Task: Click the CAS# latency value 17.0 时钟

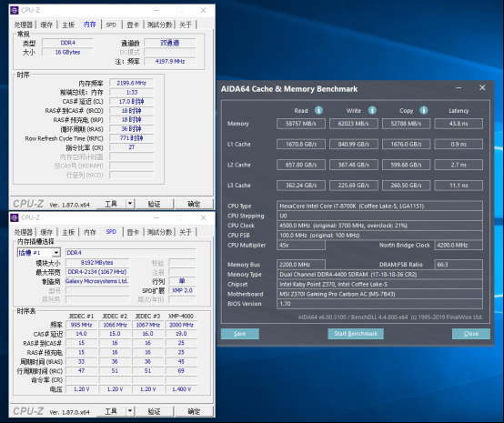Action: coord(132,102)
